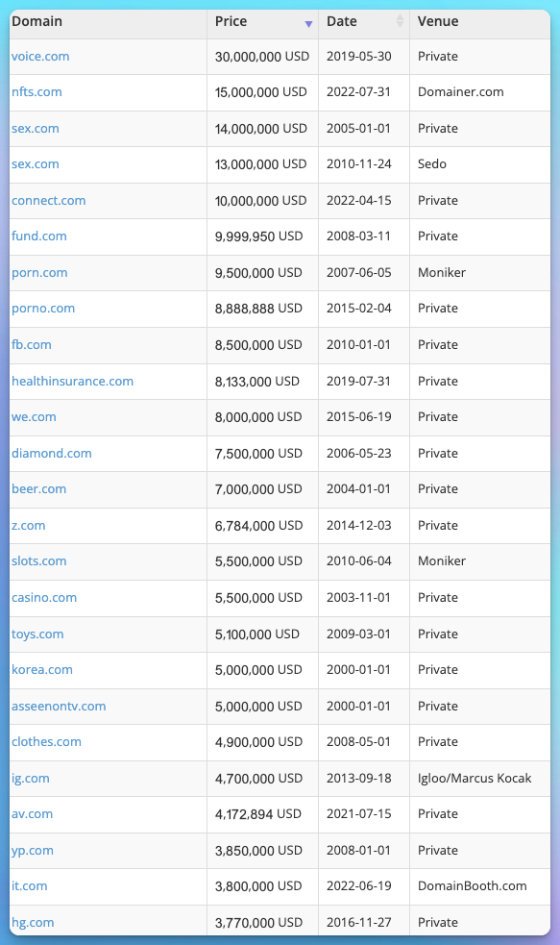Open the healthinsurance.com link
This screenshot has width=560, height=945.
(72, 381)
